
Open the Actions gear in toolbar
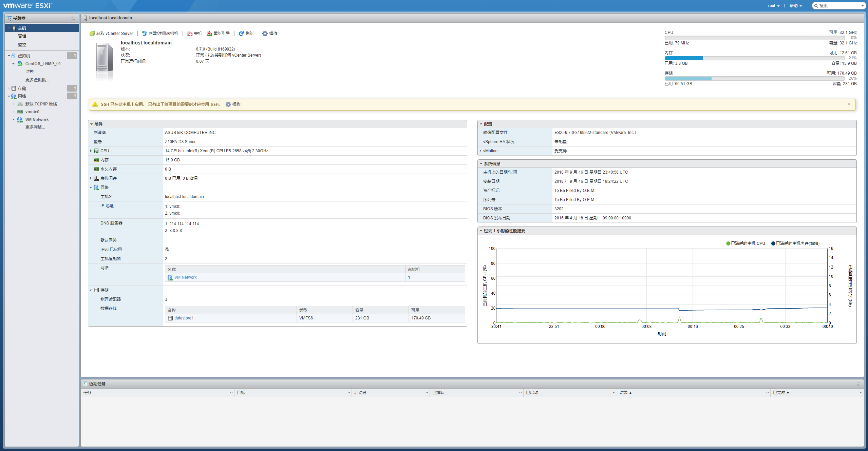click(265, 34)
